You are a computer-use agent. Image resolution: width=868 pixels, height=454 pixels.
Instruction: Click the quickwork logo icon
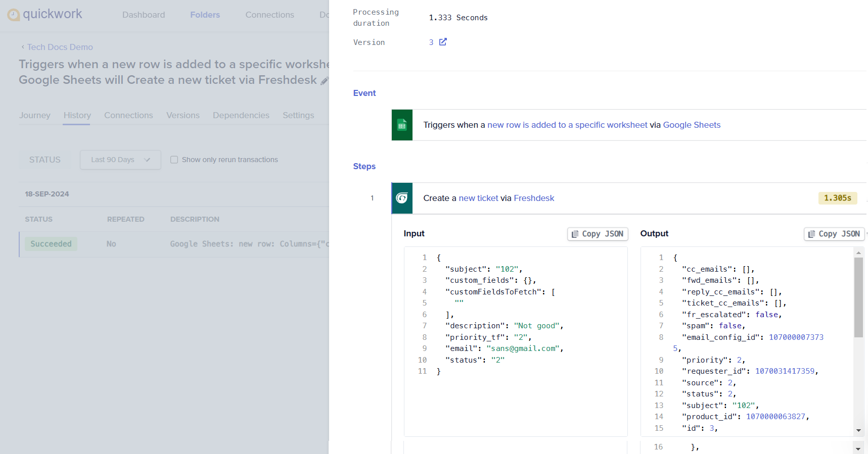(14, 15)
